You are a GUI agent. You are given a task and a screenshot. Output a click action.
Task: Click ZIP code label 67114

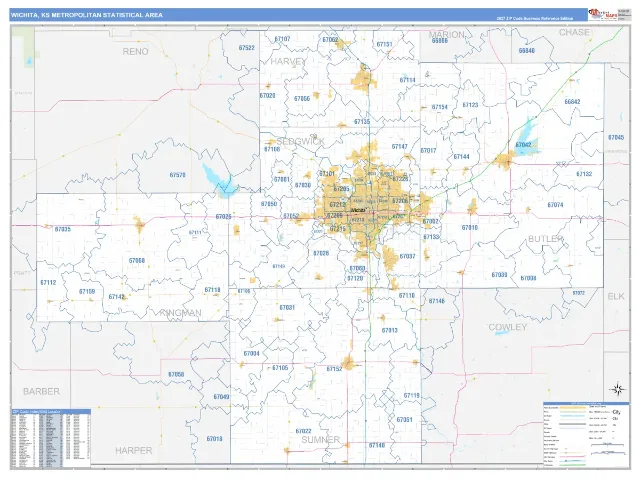click(407, 80)
